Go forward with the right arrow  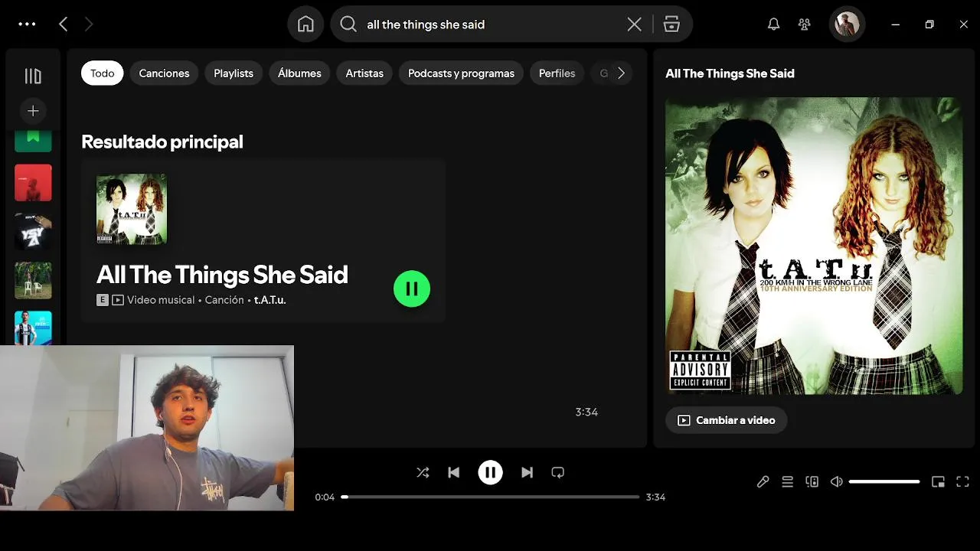89,24
